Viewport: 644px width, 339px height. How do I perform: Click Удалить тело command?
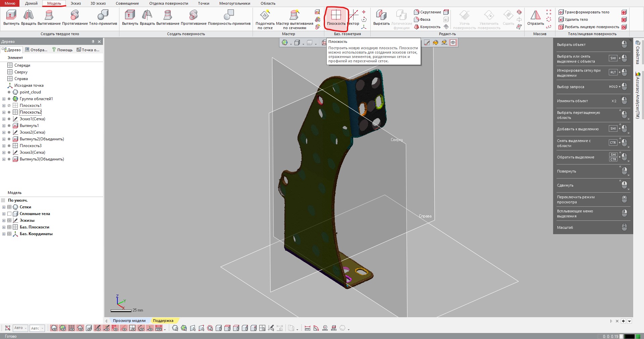573,19
